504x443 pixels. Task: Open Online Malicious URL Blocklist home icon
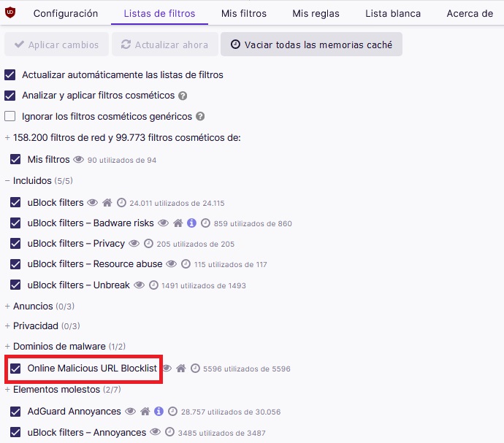coord(181,368)
